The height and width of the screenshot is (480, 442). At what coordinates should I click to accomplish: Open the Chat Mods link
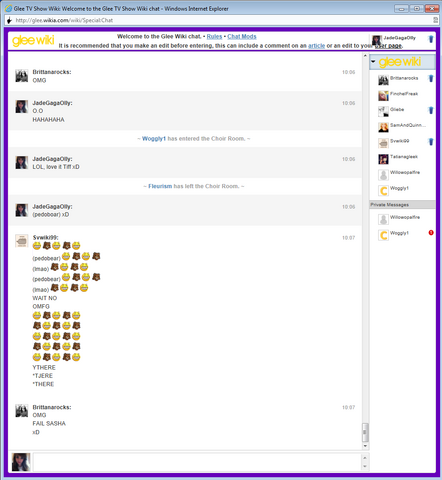pos(242,37)
